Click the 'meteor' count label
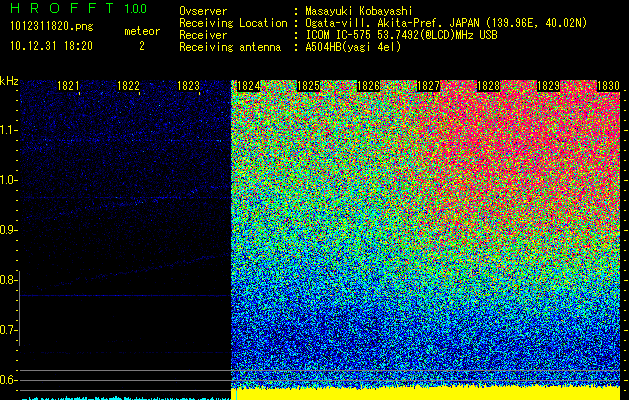Image resolution: width=629 pixels, height=400 pixels. pos(142,31)
